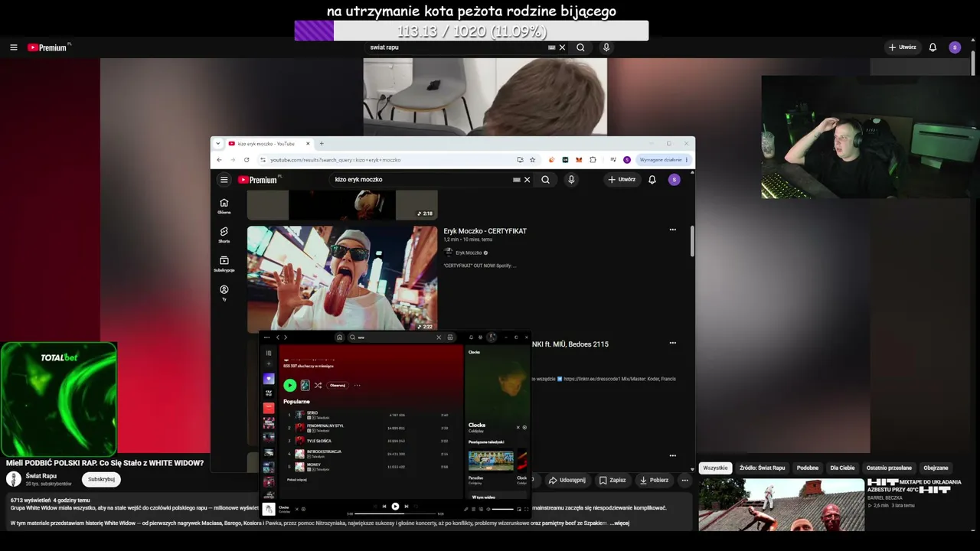Open Subskrypcje in the YouTube sidebar
The height and width of the screenshot is (551, 980).
click(224, 264)
